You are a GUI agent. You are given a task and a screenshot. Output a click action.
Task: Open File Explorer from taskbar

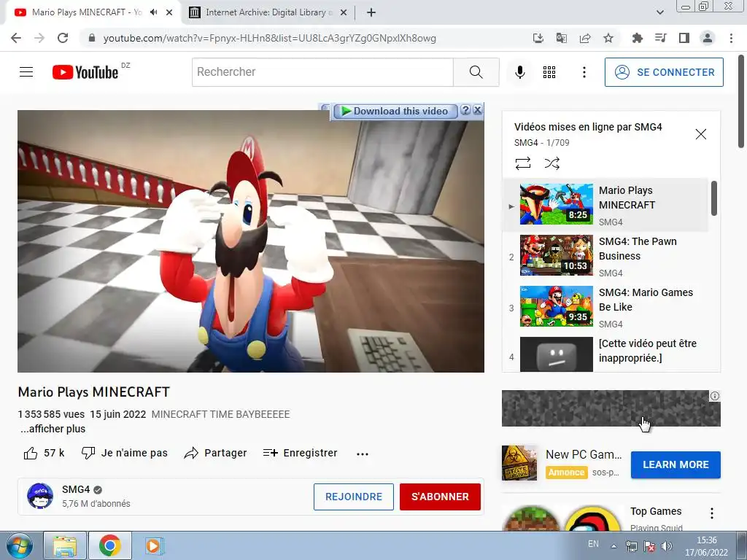[65, 545]
